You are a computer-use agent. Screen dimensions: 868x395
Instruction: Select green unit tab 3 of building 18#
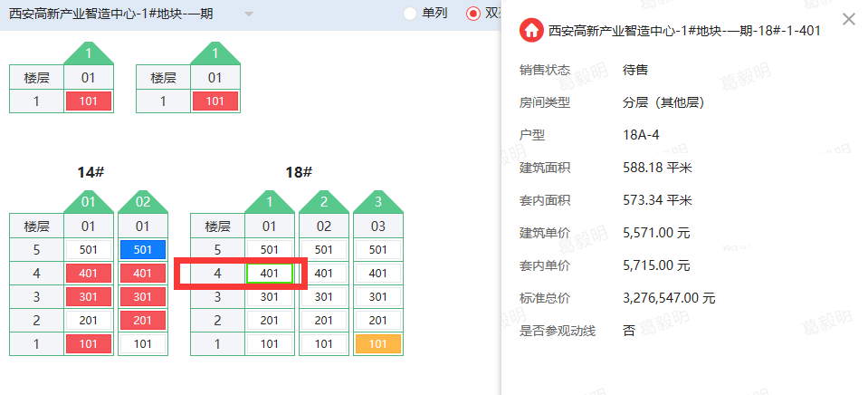pyautogui.click(x=377, y=201)
